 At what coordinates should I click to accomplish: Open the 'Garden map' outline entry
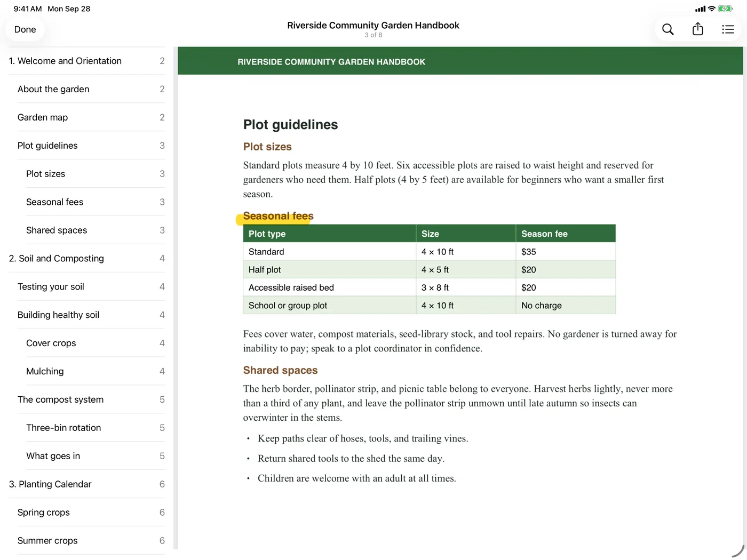pos(91,117)
